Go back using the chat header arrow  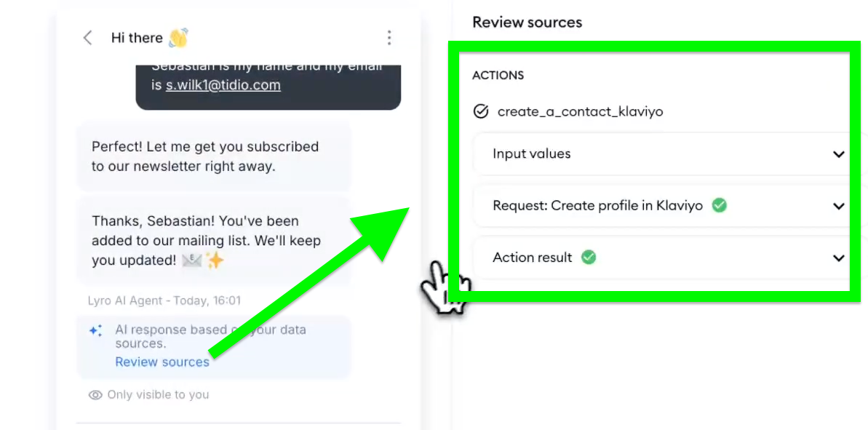tap(88, 38)
